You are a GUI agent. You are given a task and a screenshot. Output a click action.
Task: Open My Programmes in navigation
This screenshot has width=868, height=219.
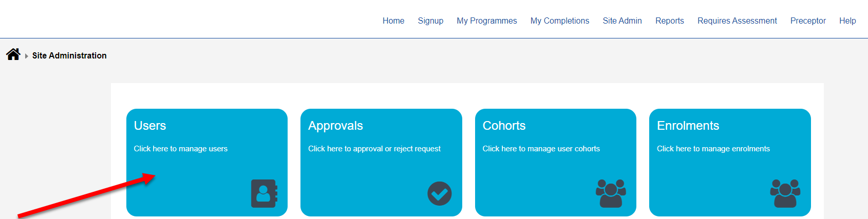pos(487,21)
